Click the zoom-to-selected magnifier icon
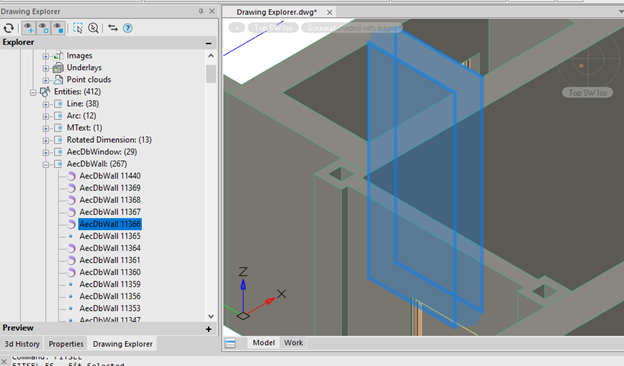624x366 pixels. point(94,28)
